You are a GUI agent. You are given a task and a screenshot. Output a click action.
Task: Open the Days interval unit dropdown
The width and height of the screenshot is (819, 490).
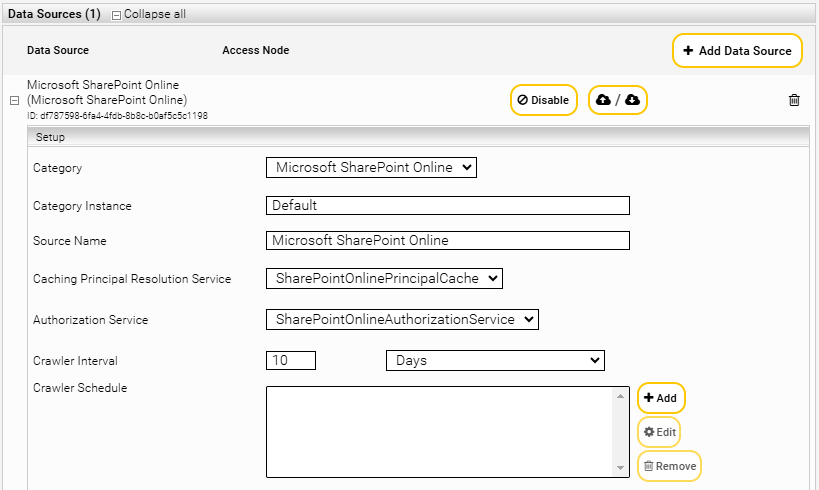tap(495, 360)
